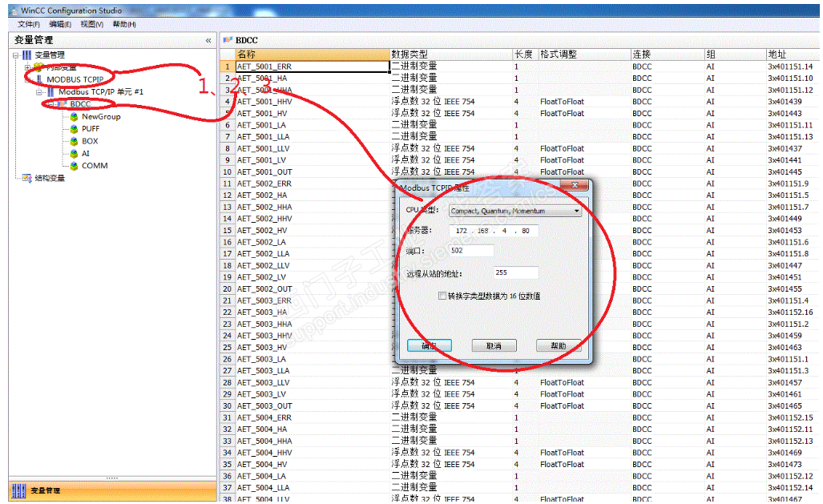Screen dimensions: 823x504
Task: Click the WinCC Configuration Studio title icon
Action: click(14, 10)
